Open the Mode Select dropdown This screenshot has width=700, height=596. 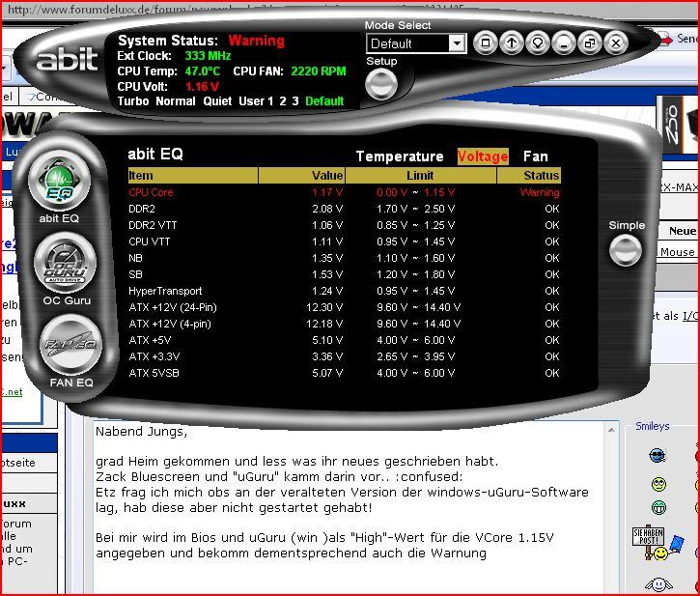tap(416, 43)
